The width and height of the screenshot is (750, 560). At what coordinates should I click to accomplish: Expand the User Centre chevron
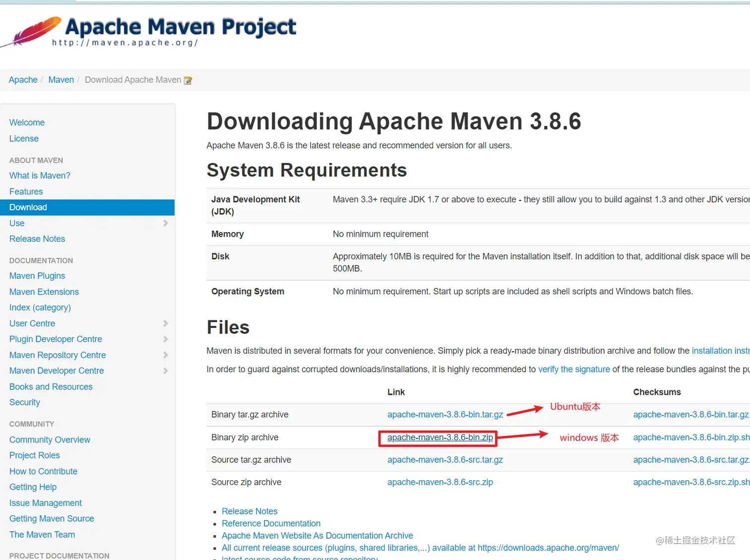coord(166,323)
